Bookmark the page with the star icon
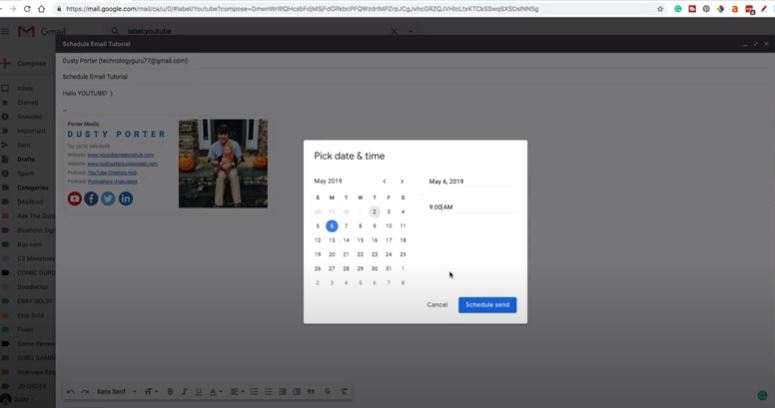Image resolution: width=775 pixels, height=408 pixels. pyautogui.click(x=660, y=9)
